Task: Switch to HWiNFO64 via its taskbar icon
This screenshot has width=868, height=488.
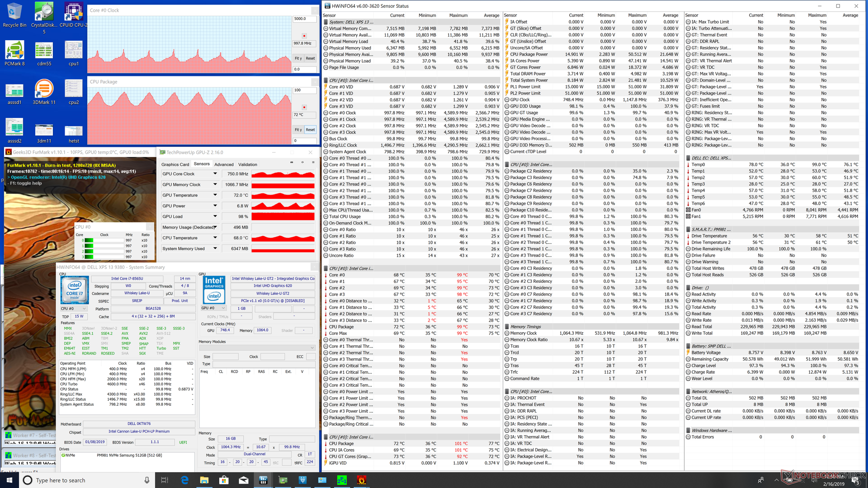Action: [263, 480]
